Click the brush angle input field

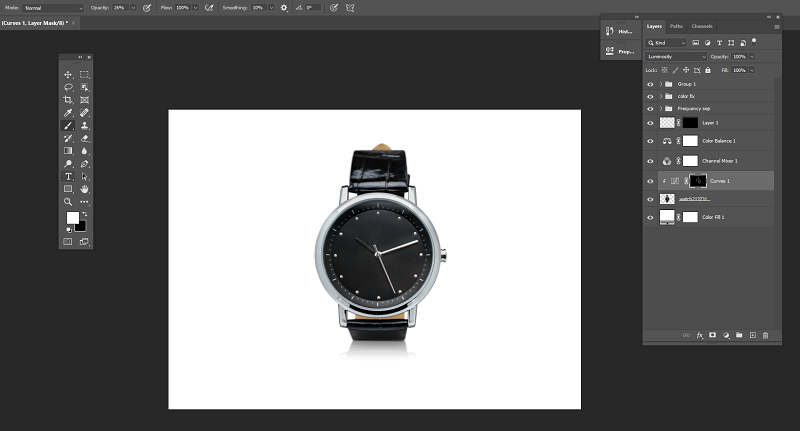click(313, 8)
